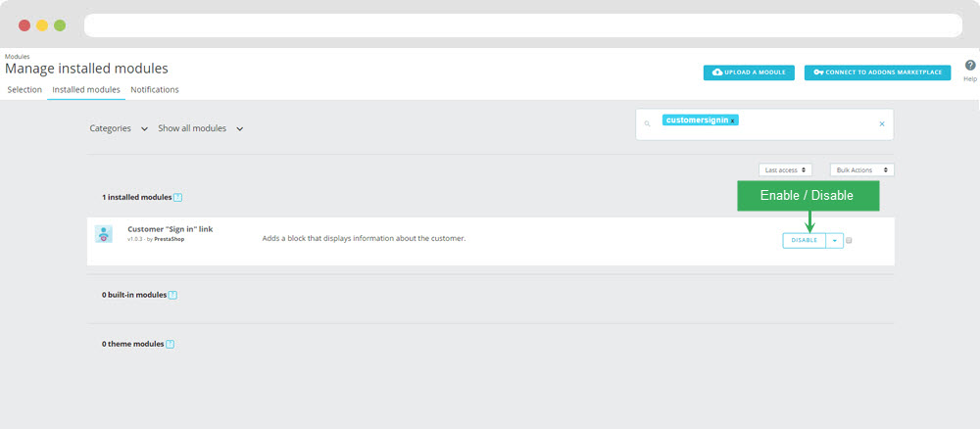Click the Customer "Sign in" link title
Screen dimensions: 980x429
(x=170, y=229)
